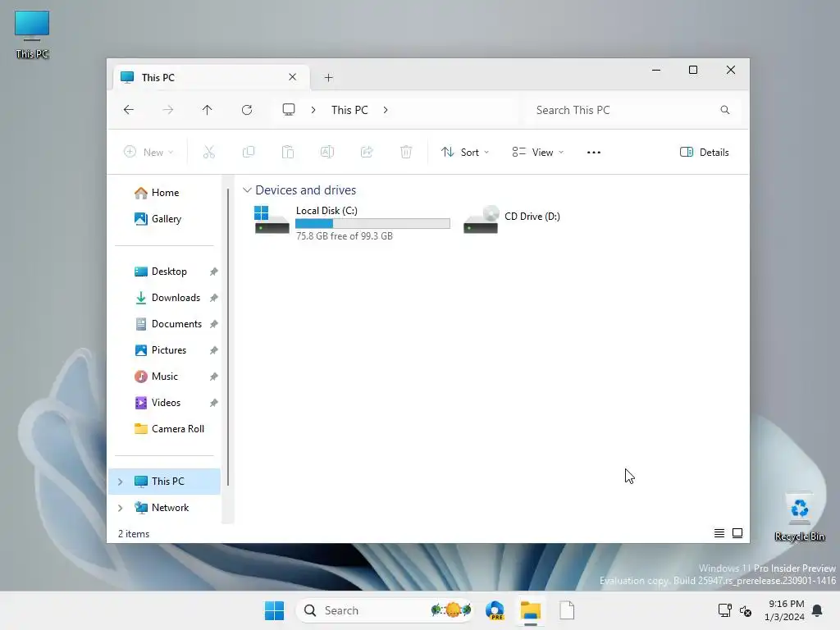
Task: Open Recycle Bin desktop icon
Action: pyautogui.click(x=799, y=517)
